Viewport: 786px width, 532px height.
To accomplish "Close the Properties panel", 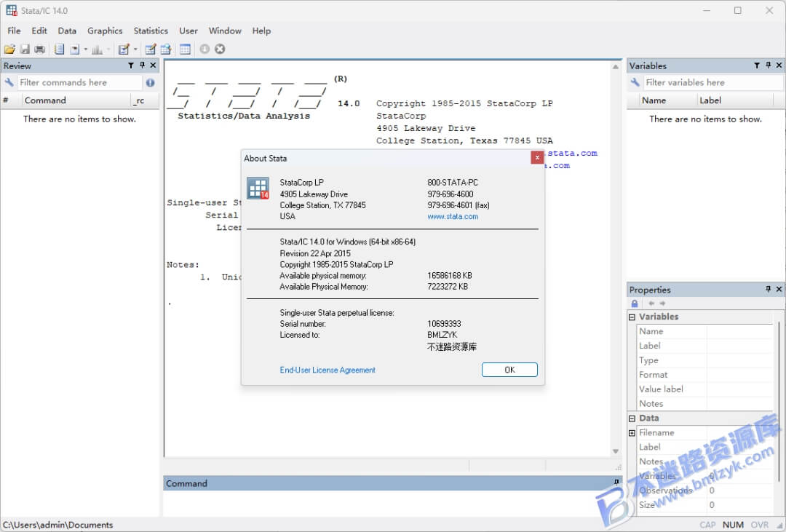I will 779,290.
